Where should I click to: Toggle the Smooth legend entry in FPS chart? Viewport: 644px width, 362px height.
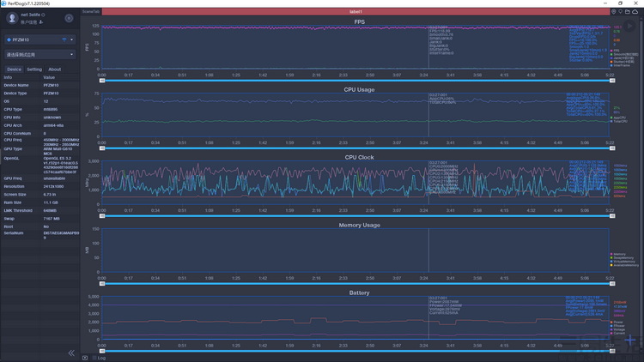coord(624,54)
